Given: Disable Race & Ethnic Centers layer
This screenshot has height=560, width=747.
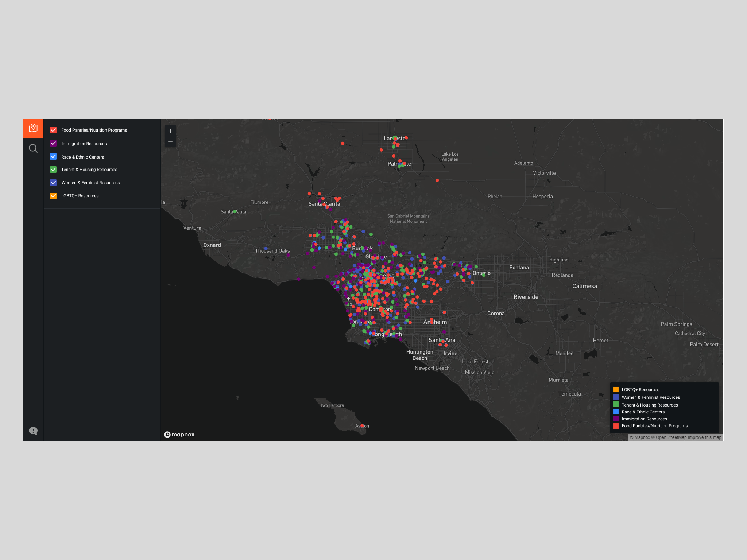Looking at the screenshot, I should coord(53,157).
